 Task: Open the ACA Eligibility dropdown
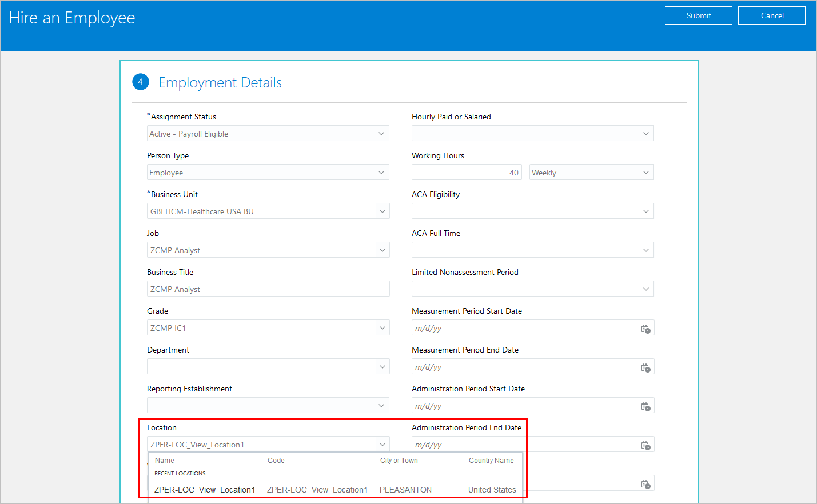(645, 211)
